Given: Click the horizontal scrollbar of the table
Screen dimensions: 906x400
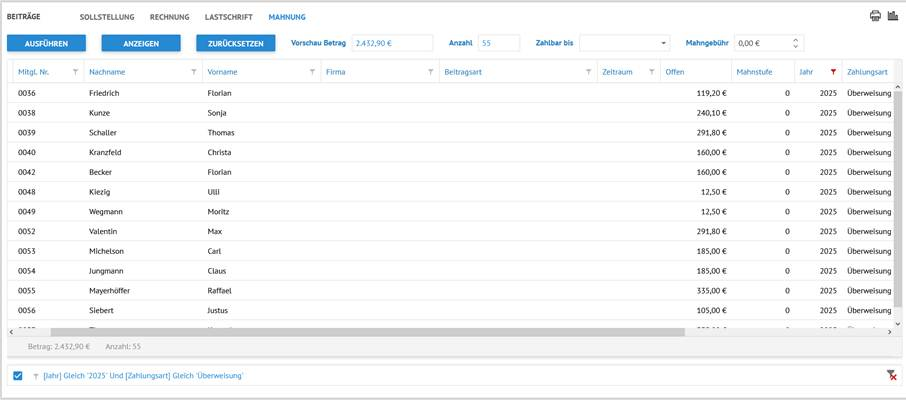Looking at the screenshot, I should (300, 332).
